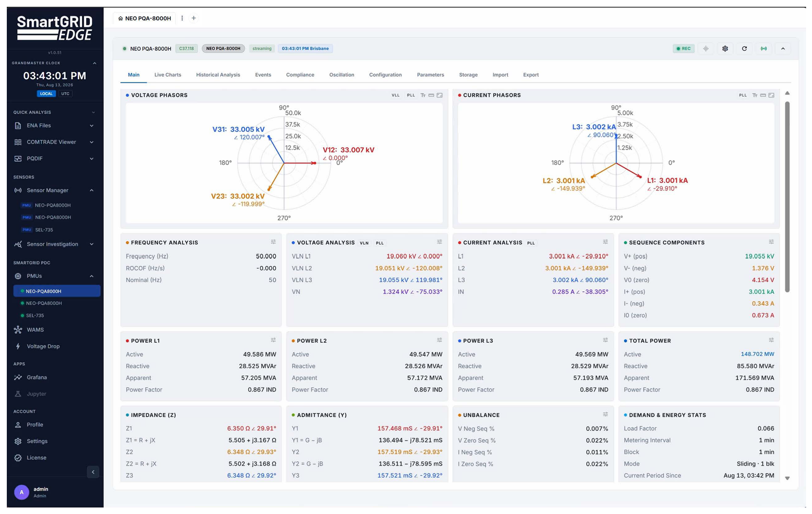Open Total Power panel settings sliders icon
Screen dimensions: 812x514
click(x=771, y=340)
